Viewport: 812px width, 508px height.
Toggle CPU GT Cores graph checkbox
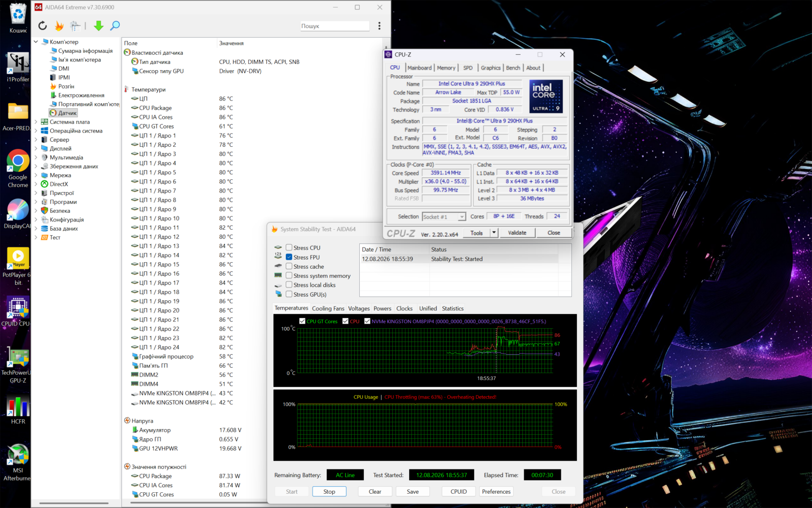click(x=302, y=321)
